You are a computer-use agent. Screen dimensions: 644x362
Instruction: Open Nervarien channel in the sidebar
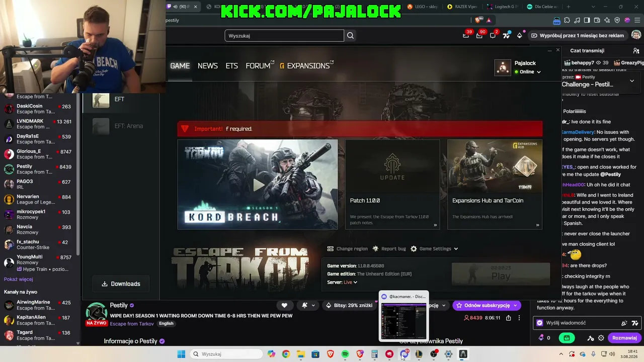39,200
